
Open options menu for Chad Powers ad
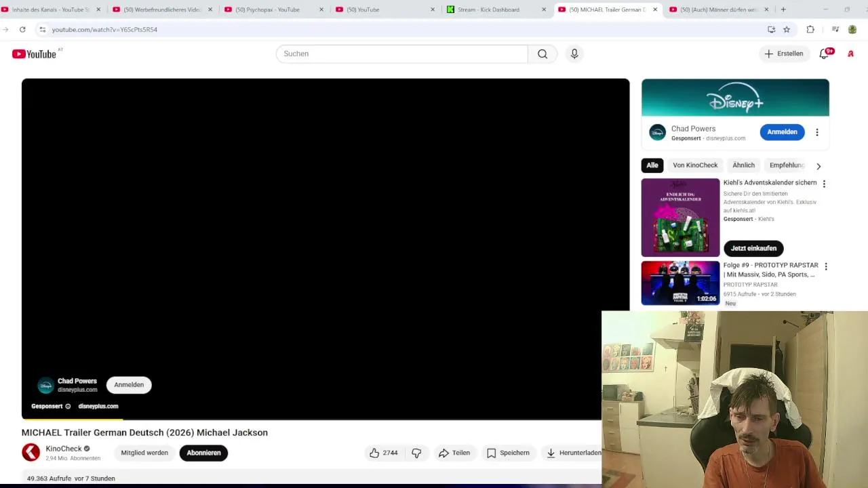coord(817,132)
